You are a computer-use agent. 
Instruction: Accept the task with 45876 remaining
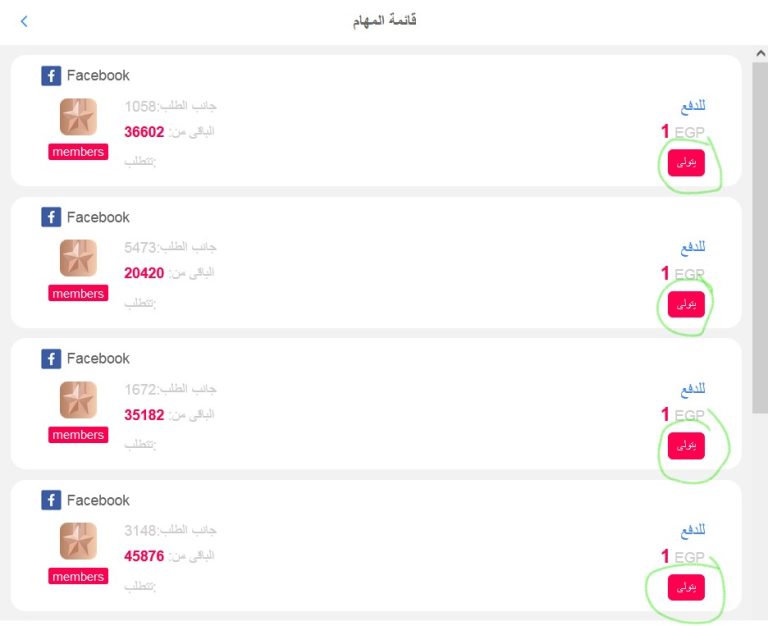[686, 587]
